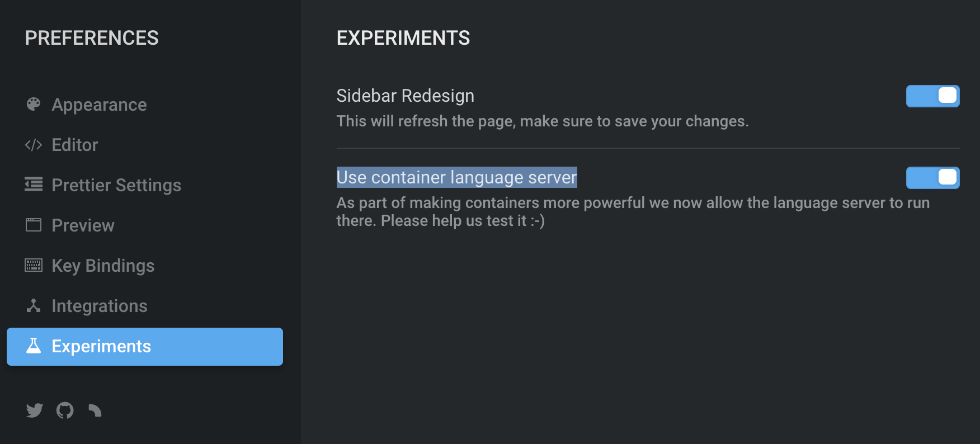Open Prettier Settings
This screenshot has width=980, height=444.
click(116, 185)
